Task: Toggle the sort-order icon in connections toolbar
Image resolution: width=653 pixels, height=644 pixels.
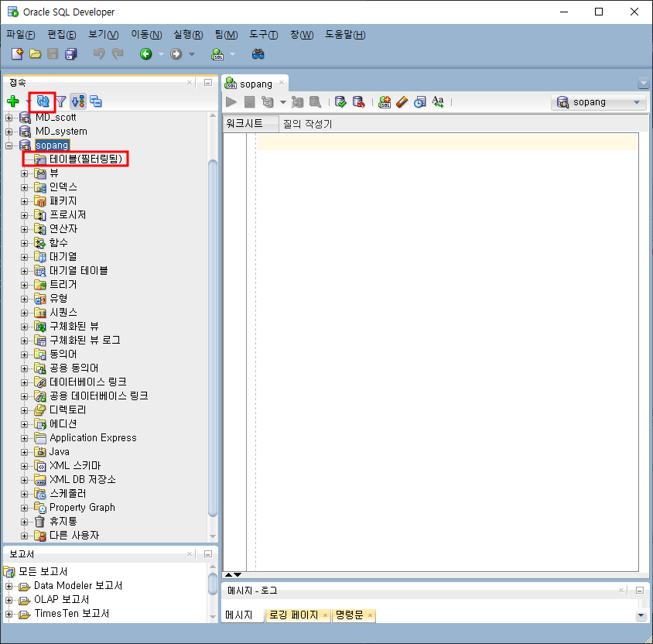Action: [78, 101]
